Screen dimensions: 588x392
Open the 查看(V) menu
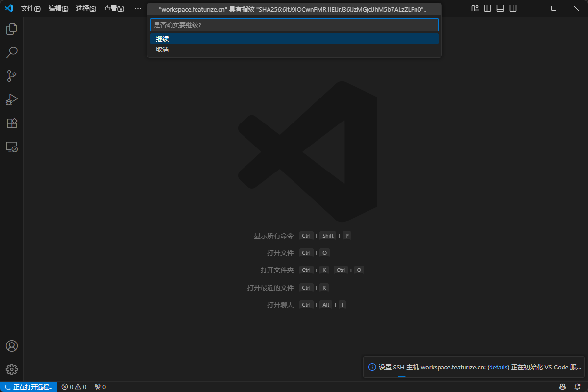[114, 9]
